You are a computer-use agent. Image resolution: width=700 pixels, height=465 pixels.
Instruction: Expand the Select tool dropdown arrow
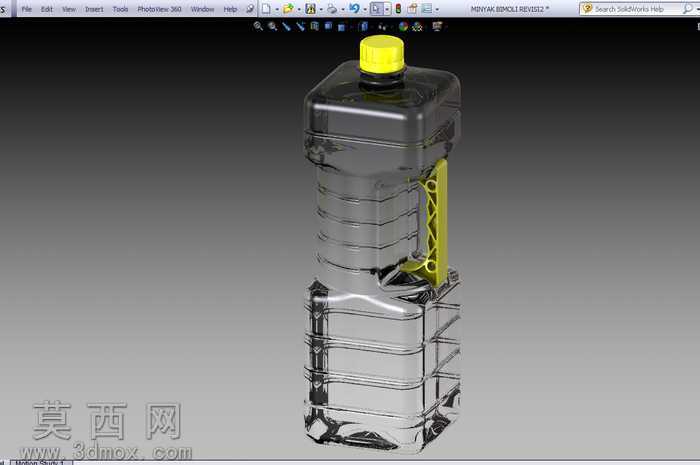(x=387, y=9)
